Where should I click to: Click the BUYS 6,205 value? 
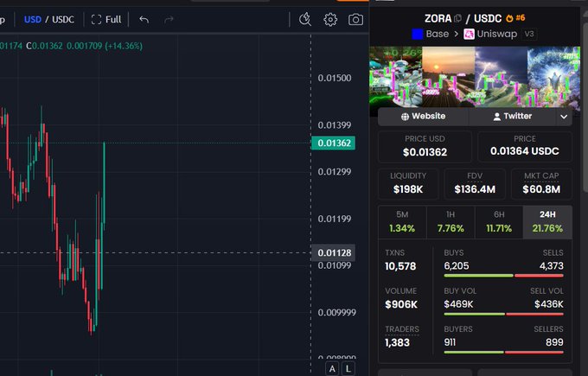(x=457, y=265)
